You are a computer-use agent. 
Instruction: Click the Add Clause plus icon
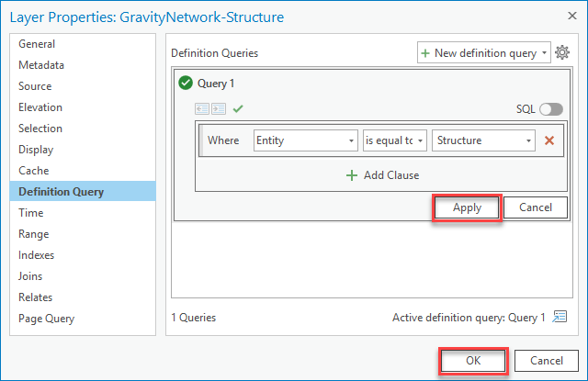click(x=351, y=175)
